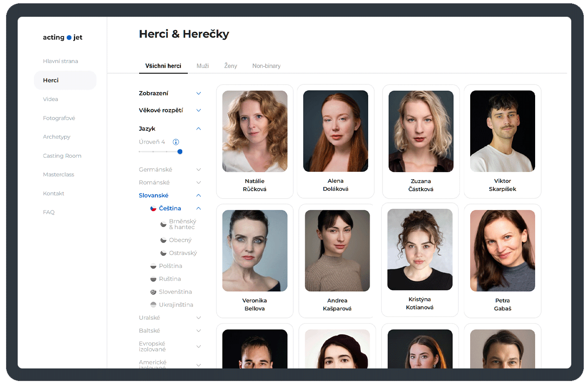Filter by Polština language
This screenshot has width=588, height=388.
[x=170, y=266]
